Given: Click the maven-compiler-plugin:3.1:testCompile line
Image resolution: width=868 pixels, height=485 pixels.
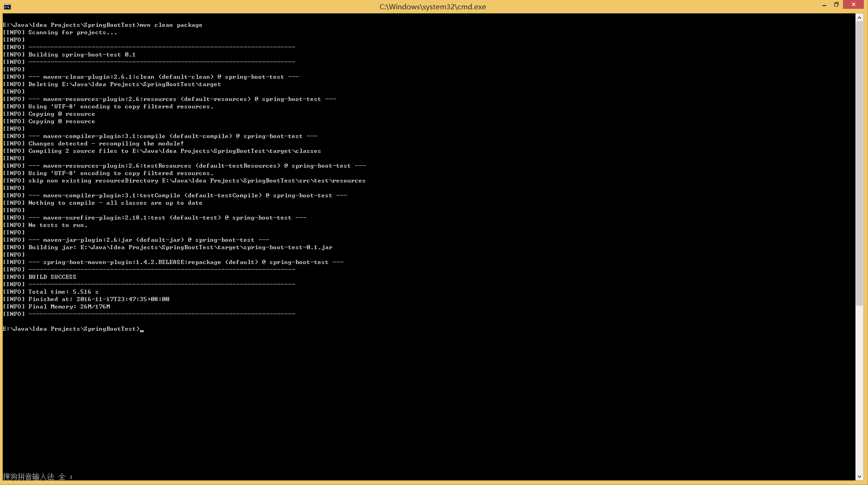Looking at the screenshot, I should click(x=175, y=195).
